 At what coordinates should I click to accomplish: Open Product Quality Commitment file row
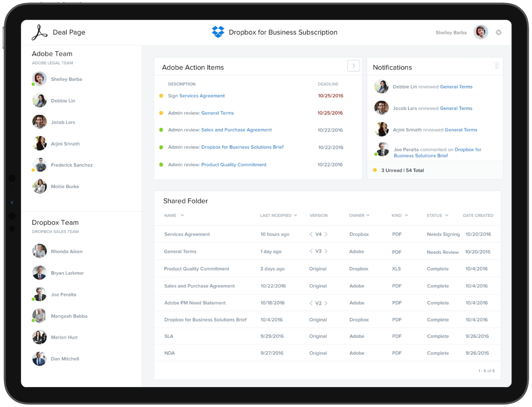click(327, 269)
